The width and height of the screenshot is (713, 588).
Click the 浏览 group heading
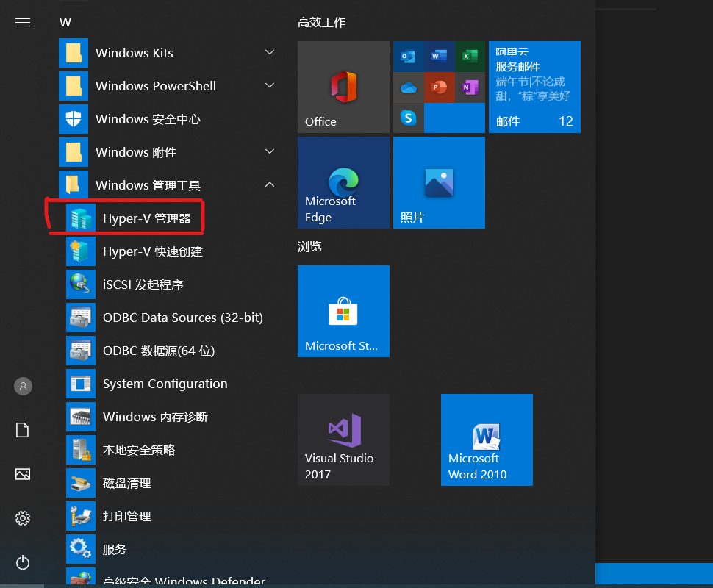tap(309, 246)
